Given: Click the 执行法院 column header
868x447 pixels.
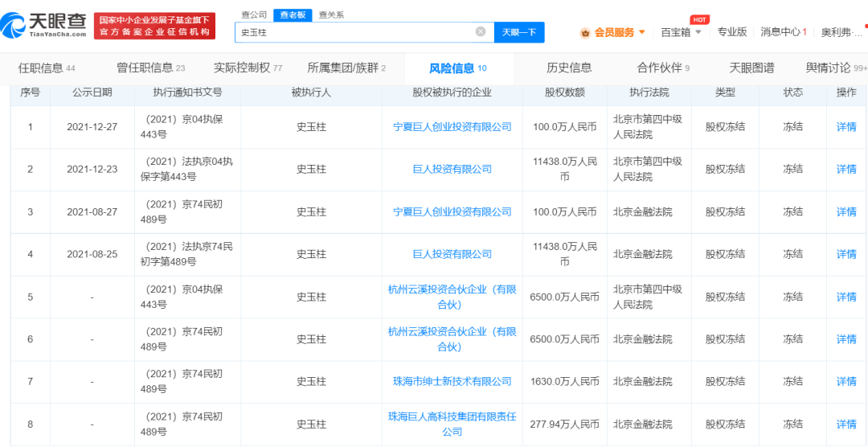Looking at the screenshot, I should click(x=649, y=92).
